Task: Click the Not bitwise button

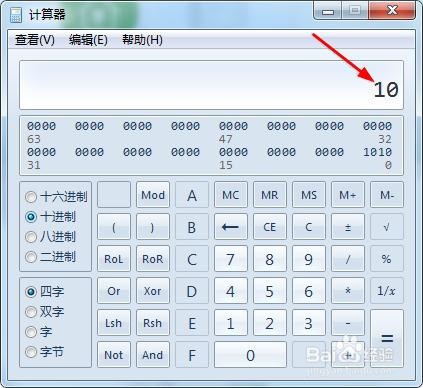Action: [114, 355]
